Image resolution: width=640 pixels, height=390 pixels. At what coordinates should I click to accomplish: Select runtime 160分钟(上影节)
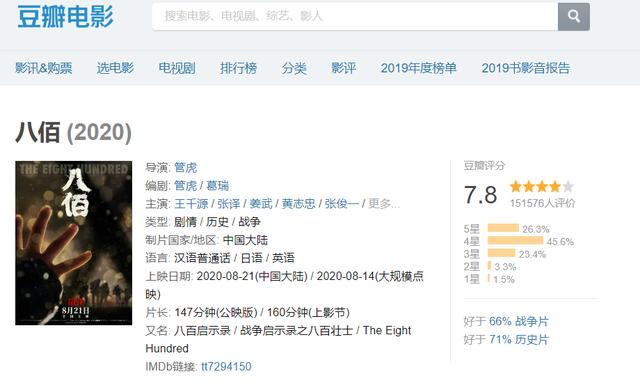pos(308,312)
